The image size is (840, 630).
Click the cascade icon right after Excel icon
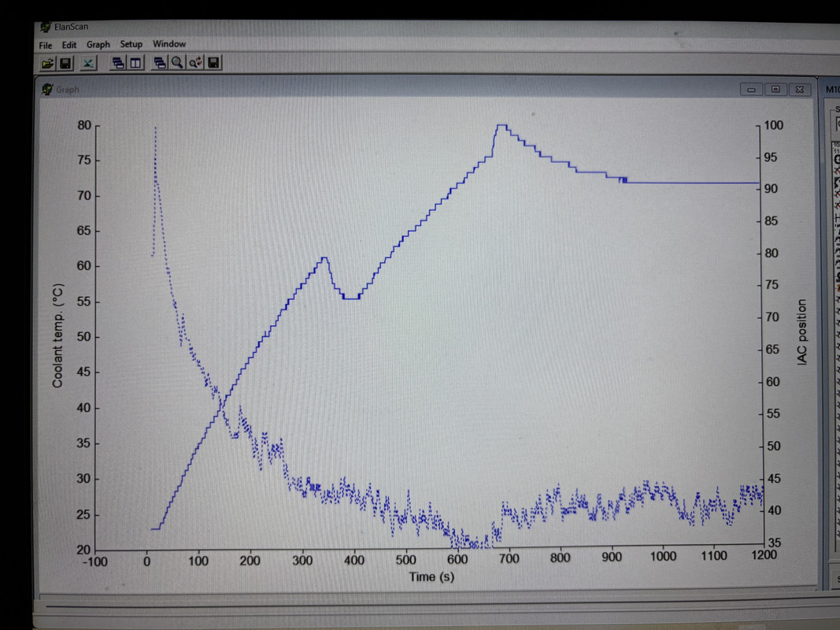pos(118,63)
